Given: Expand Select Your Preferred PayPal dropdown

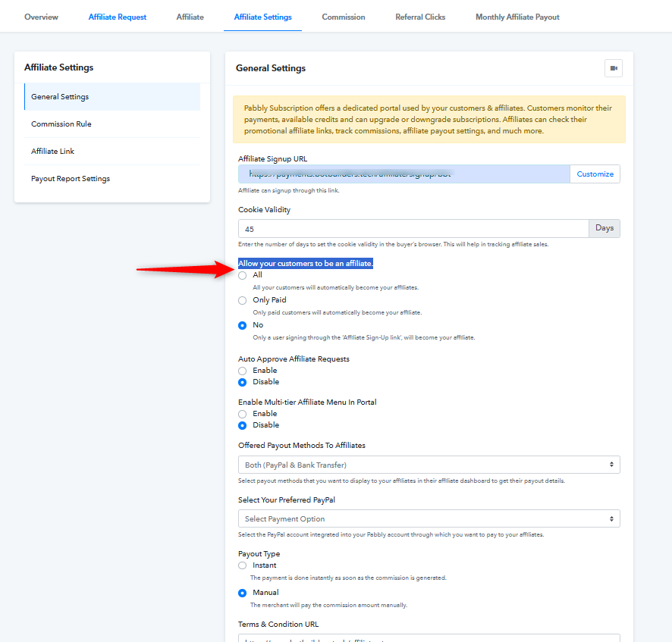Looking at the screenshot, I should coord(429,519).
